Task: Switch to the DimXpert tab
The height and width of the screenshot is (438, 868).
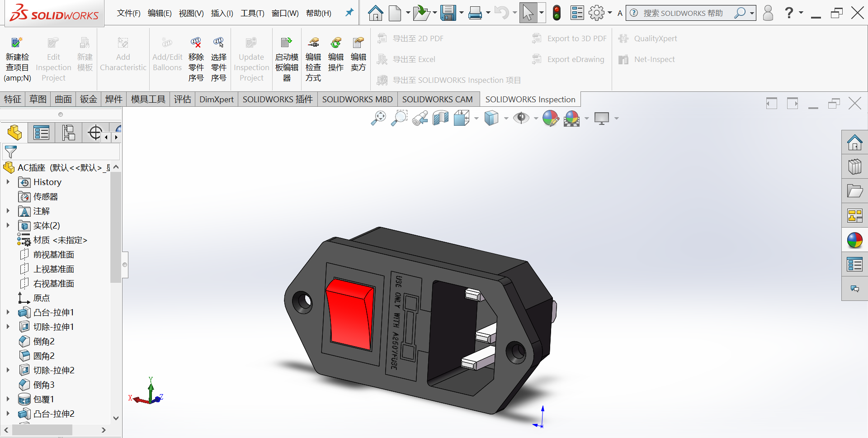Action: coord(217,99)
